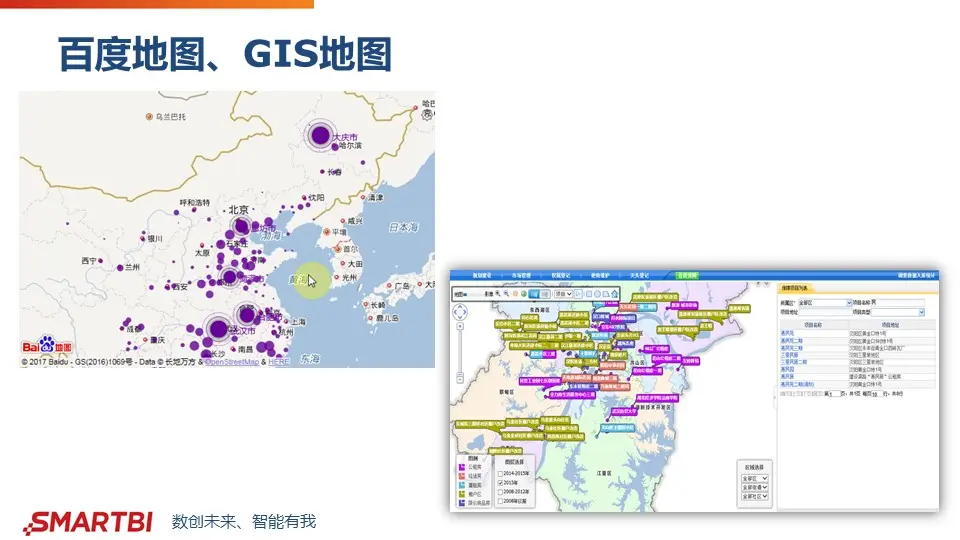Click the SMARTBI logo
The image size is (960, 540).
click(x=88, y=523)
